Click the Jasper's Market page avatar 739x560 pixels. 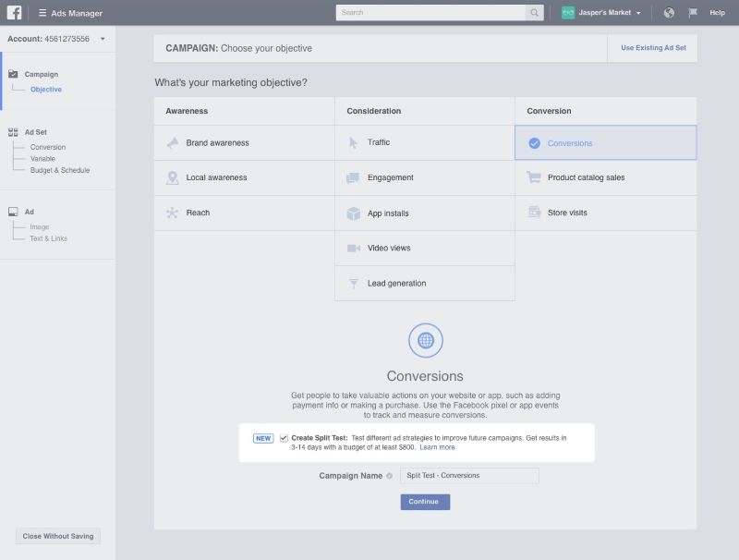[568, 13]
